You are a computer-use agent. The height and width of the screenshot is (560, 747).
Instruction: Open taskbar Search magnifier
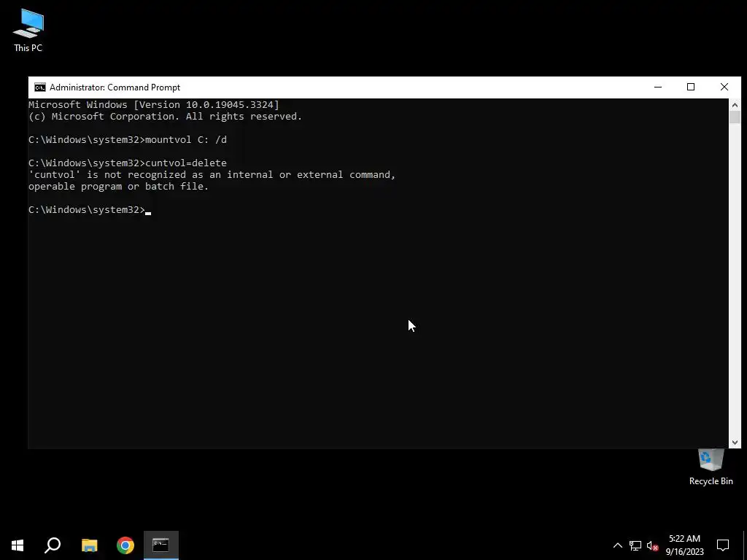pyautogui.click(x=53, y=545)
